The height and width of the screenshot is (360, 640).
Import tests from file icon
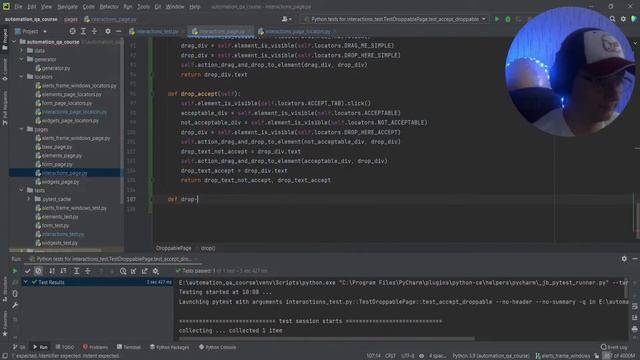(x=133, y=271)
